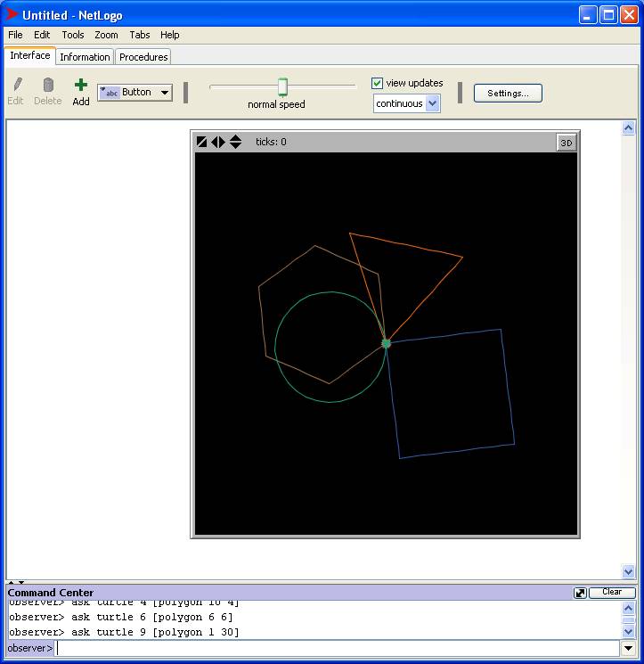Click the vertical world-size arrows icon
This screenshot has width=644, height=664.
click(235, 142)
